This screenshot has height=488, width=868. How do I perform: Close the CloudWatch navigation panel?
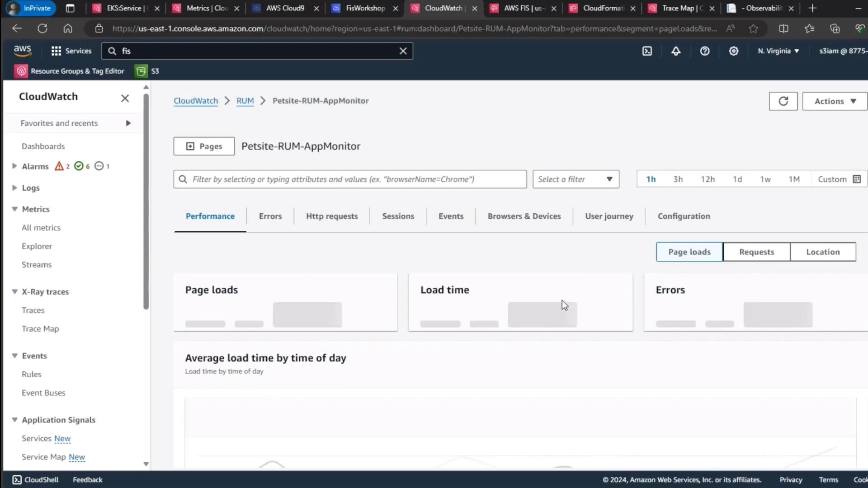point(125,98)
